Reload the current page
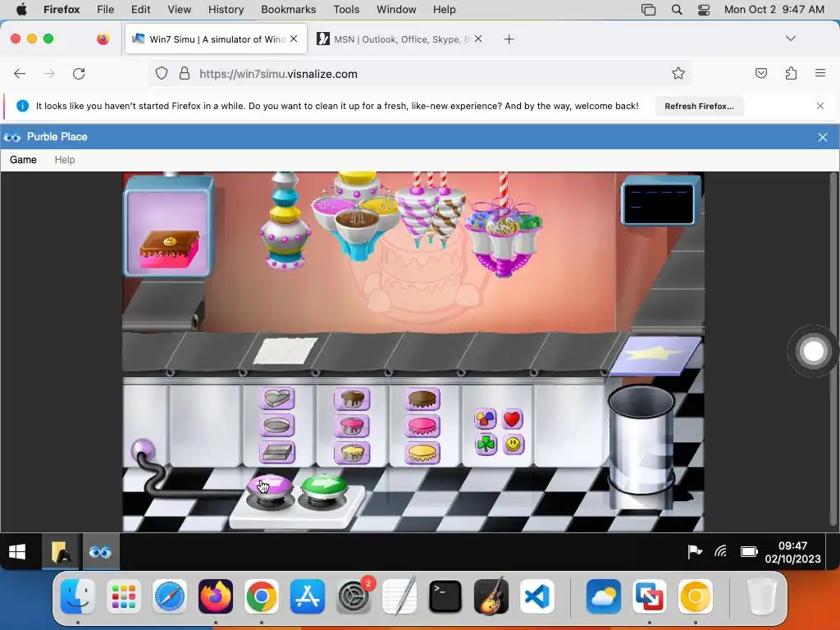Image resolution: width=840 pixels, height=630 pixels. click(79, 73)
